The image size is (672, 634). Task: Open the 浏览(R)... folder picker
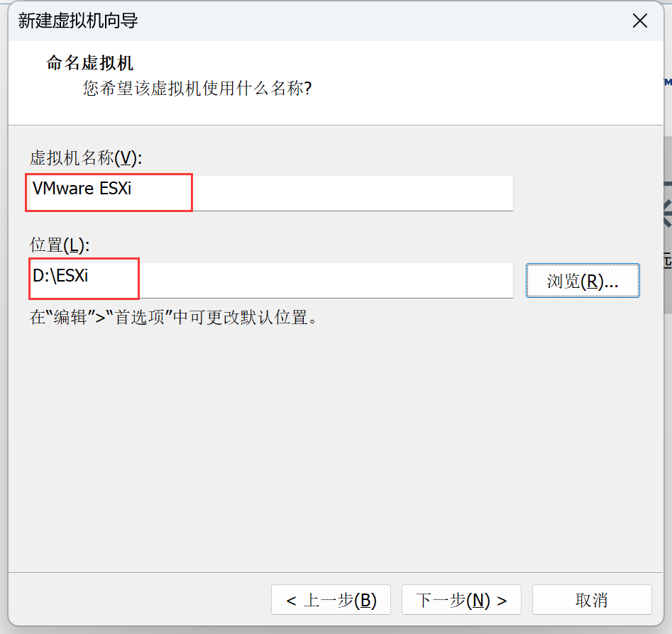[583, 281]
